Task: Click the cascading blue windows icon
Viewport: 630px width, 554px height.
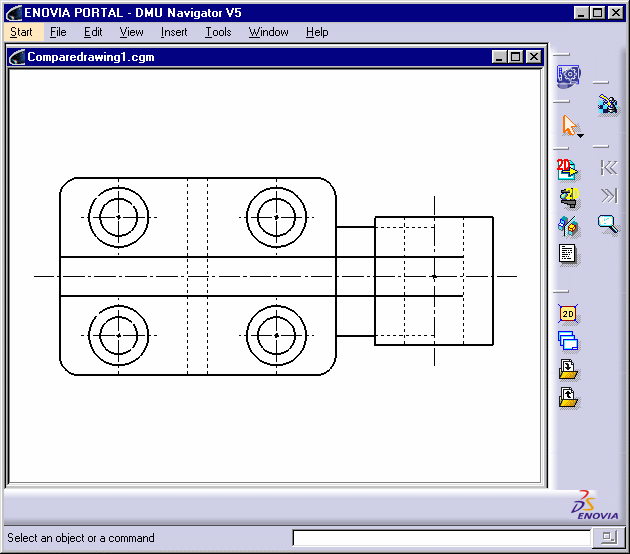Action: (568, 341)
